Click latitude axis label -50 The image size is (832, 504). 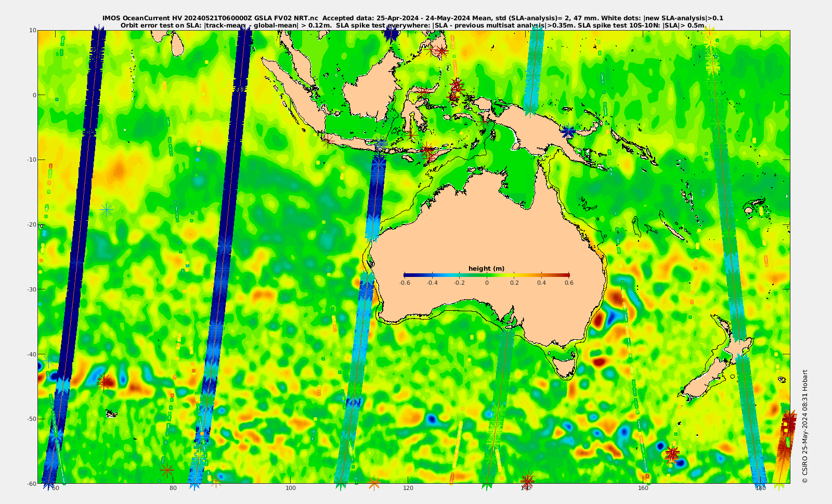(x=32, y=419)
